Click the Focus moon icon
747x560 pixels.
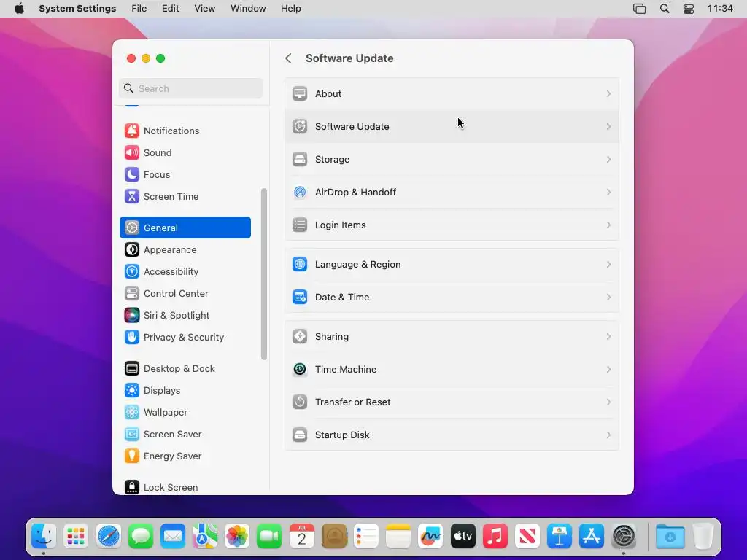tap(132, 174)
